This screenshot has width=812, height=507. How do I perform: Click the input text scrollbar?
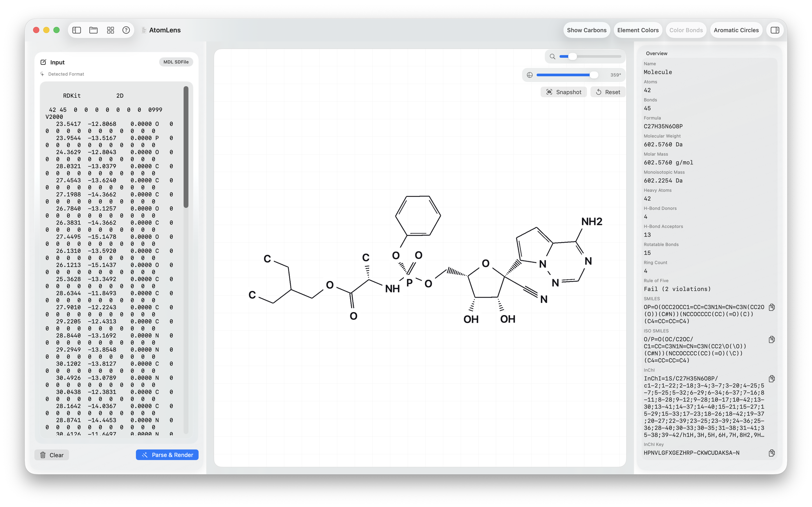[186, 147]
